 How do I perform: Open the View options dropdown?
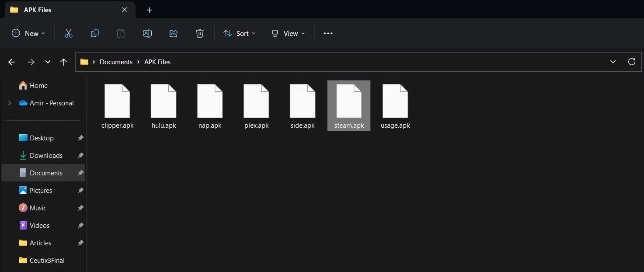[x=287, y=33]
